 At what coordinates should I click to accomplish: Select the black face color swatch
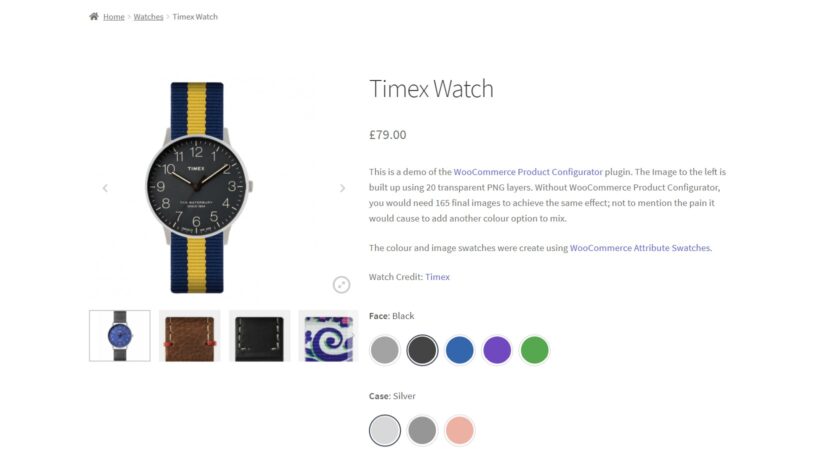pos(422,350)
